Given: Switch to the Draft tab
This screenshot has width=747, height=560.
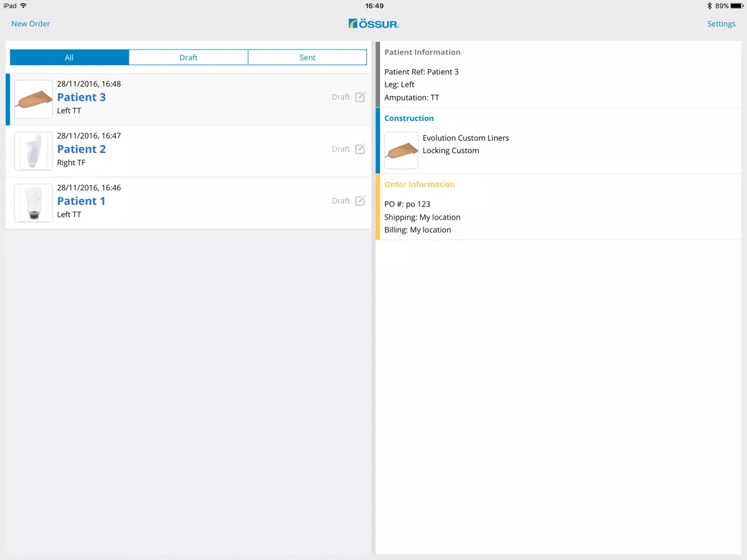Looking at the screenshot, I should pos(188,57).
